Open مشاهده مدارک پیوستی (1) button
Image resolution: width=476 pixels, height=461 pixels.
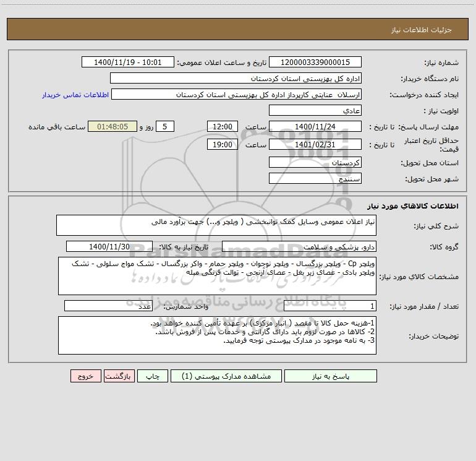point(226,376)
